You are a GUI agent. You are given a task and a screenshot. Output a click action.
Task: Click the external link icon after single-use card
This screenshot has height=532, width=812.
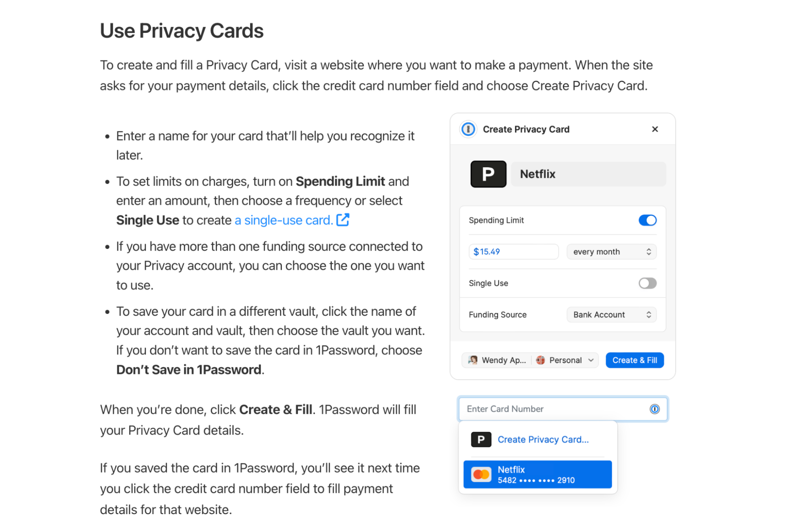(x=343, y=220)
